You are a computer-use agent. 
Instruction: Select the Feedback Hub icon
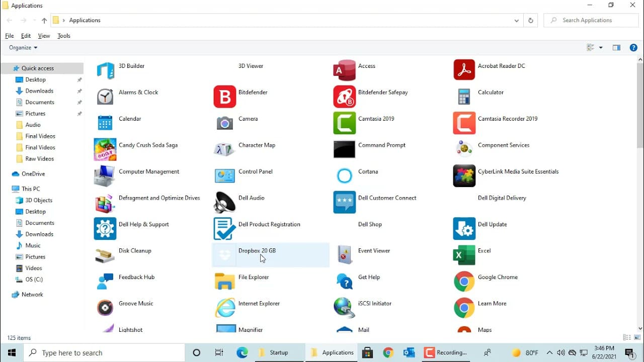pyautogui.click(x=105, y=281)
